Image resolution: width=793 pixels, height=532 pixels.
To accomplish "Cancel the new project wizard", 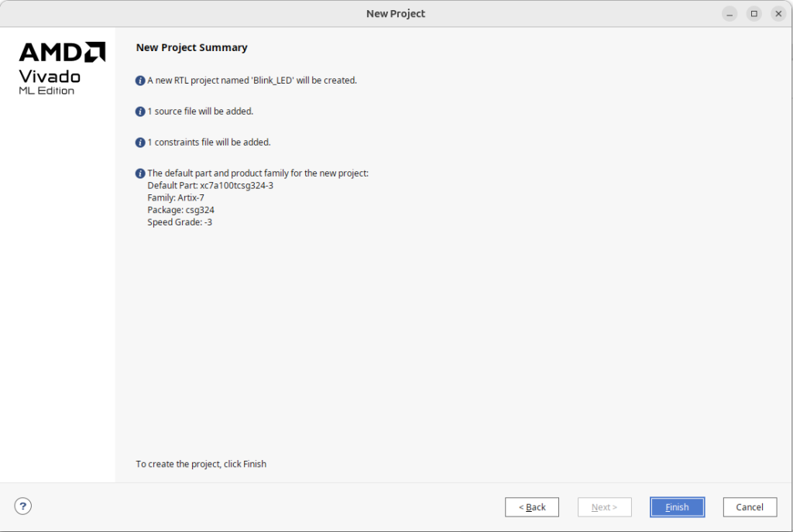I will tap(750, 507).
